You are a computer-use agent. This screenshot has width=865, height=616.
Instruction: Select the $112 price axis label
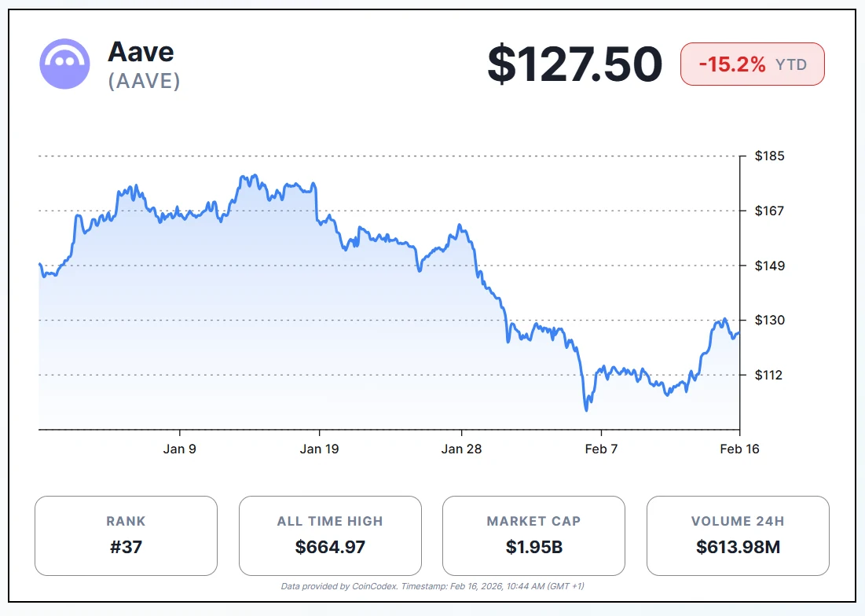769,375
